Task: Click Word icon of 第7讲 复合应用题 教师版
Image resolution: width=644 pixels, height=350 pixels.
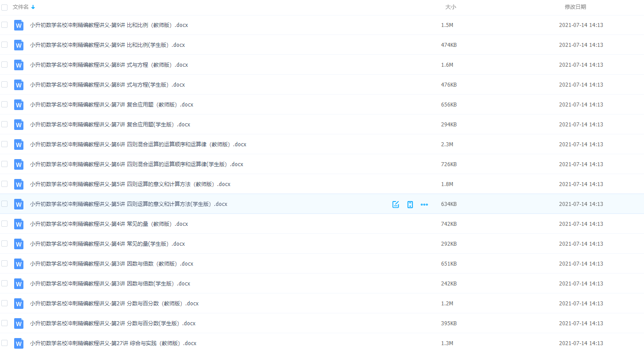Action: point(19,105)
